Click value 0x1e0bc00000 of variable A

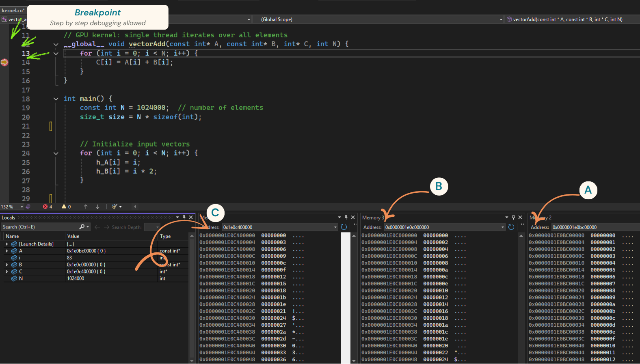(x=86, y=251)
